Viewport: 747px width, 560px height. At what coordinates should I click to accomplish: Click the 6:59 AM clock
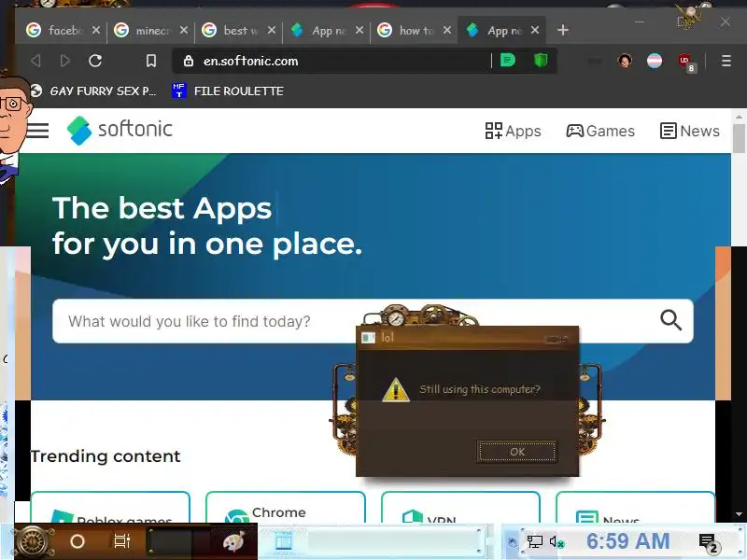(x=627, y=541)
